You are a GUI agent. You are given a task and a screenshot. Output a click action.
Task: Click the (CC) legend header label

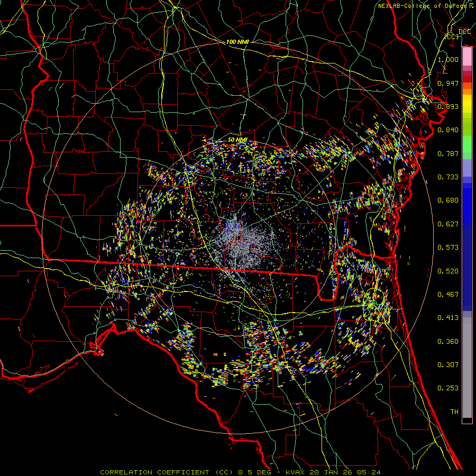(451, 36)
